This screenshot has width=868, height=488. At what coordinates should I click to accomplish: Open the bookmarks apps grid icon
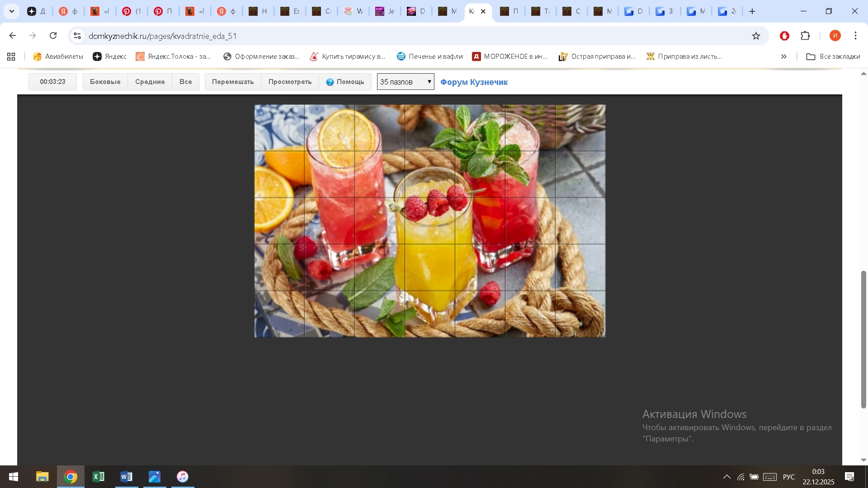11,56
